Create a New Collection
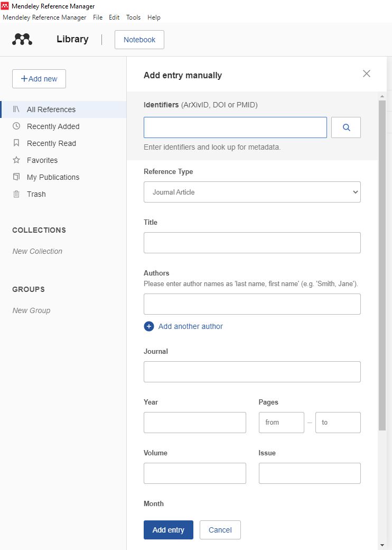392x550 pixels. pyautogui.click(x=37, y=251)
